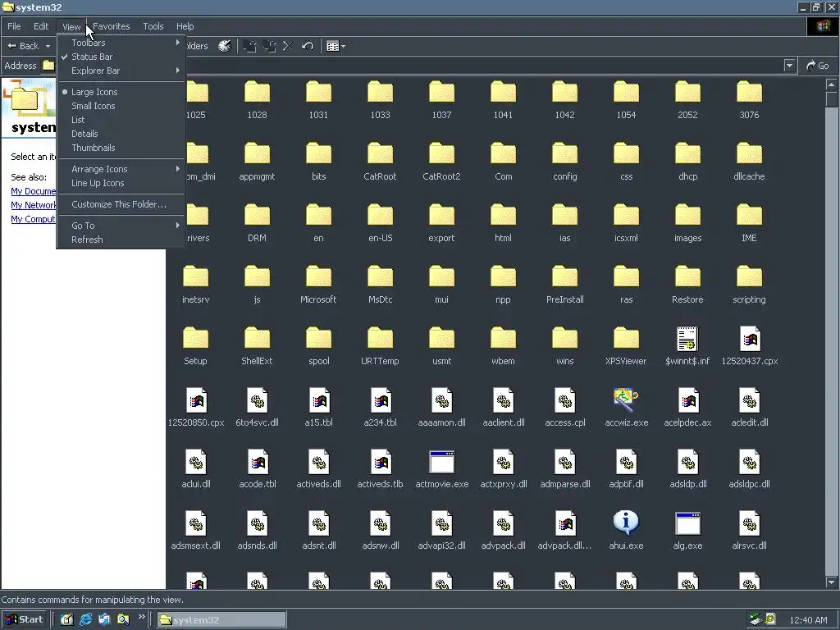Expand the quick launch overflow chevron
The image size is (840, 630).
coord(141,617)
